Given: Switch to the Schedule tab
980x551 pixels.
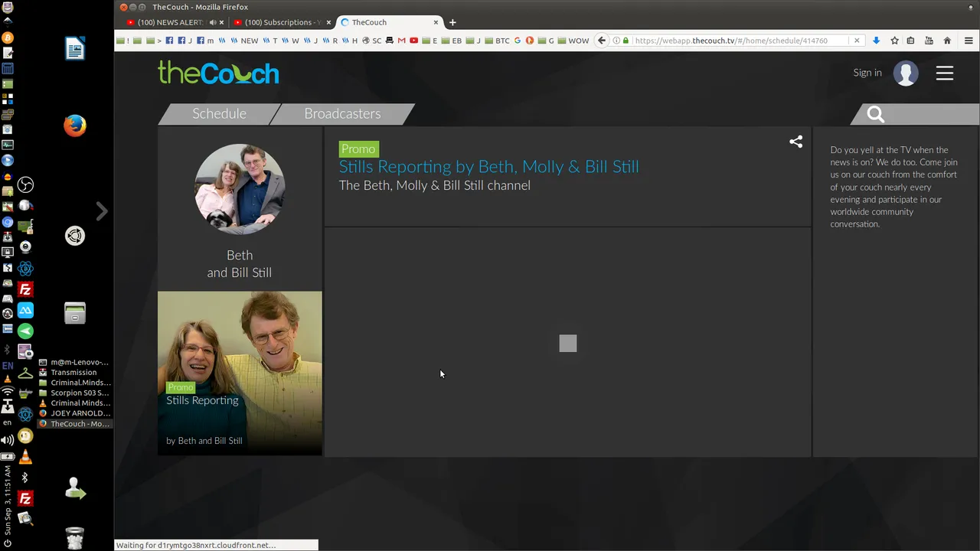Looking at the screenshot, I should click(x=219, y=113).
